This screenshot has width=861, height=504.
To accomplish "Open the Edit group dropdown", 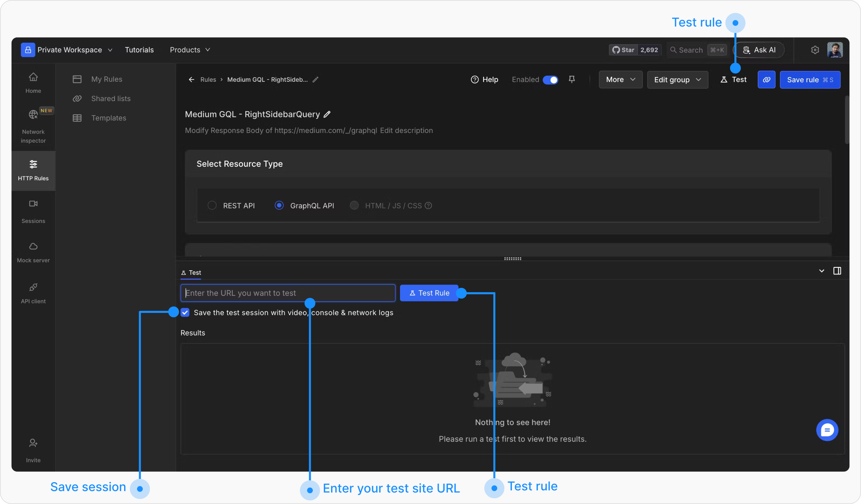I will click(x=677, y=80).
